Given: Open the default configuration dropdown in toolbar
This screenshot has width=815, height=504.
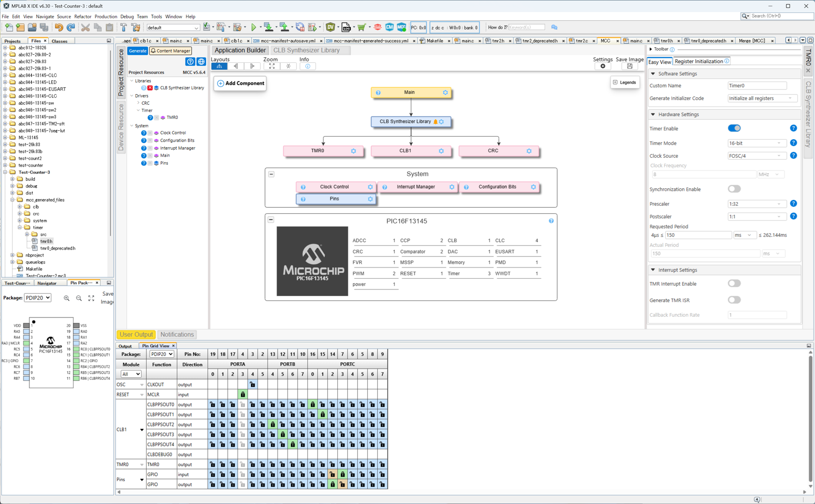Looking at the screenshot, I should coord(173,28).
